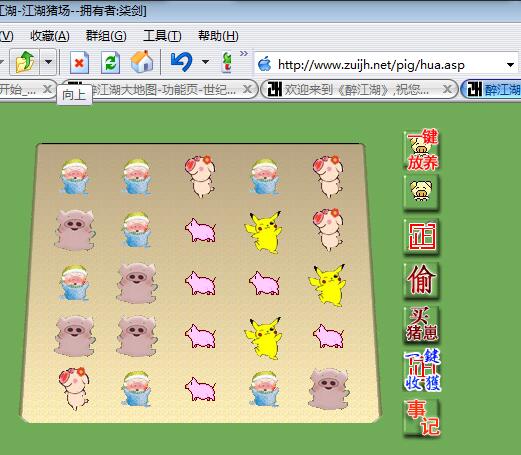Select the mauve pig in the third row
The width and height of the screenshot is (521, 455).
[x=137, y=283]
